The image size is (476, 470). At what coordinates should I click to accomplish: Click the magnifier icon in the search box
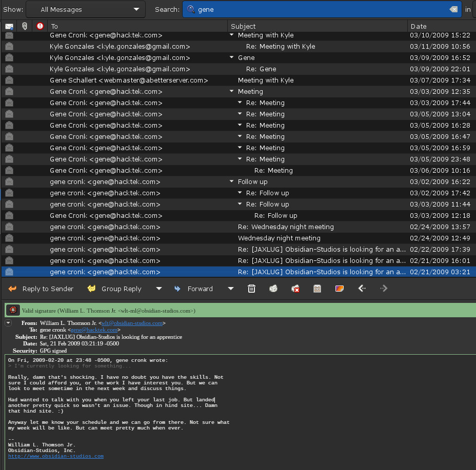coord(191,9)
